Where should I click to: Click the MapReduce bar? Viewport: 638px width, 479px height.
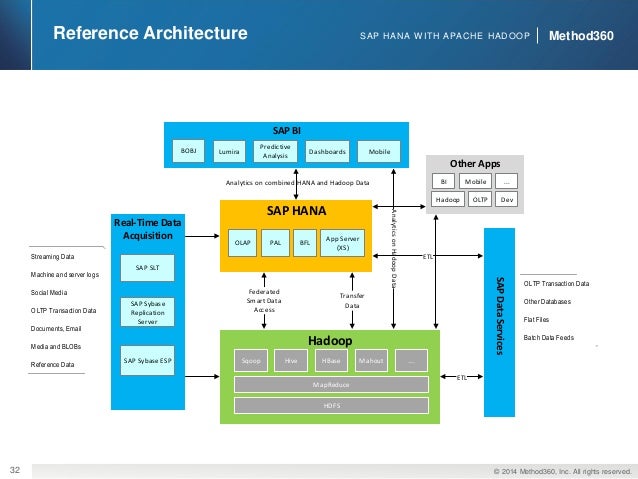(331, 385)
